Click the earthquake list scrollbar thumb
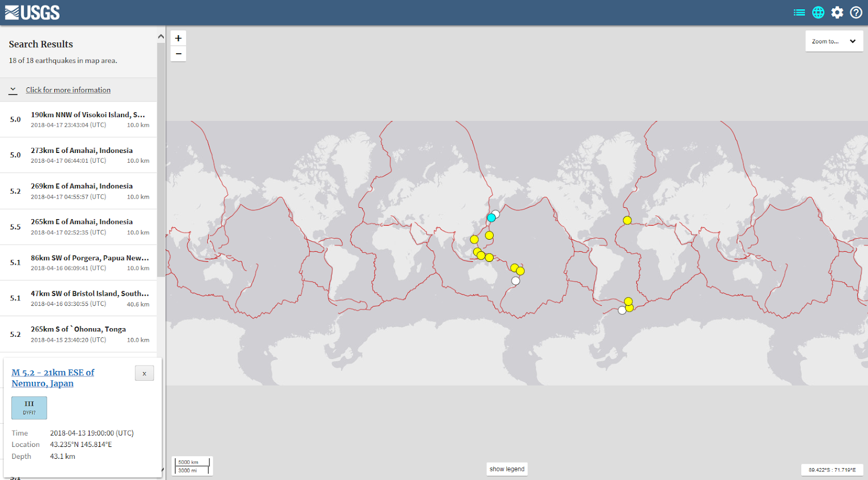 161,160
